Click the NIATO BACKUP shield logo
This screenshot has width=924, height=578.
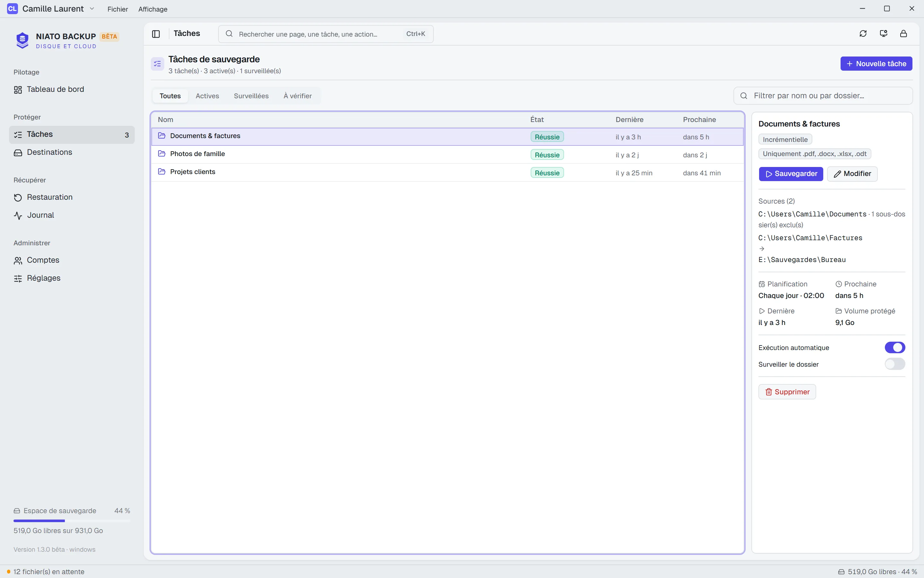[22, 40]
